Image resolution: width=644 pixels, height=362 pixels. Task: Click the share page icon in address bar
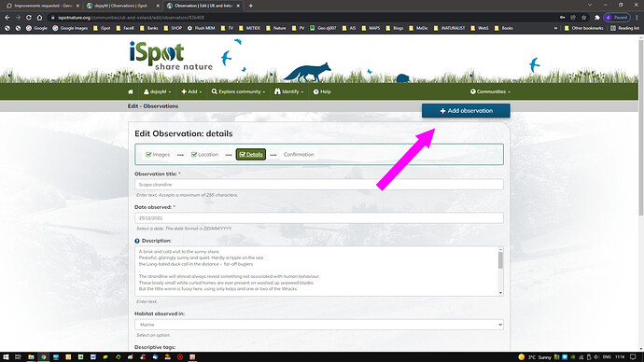[573, 18]
